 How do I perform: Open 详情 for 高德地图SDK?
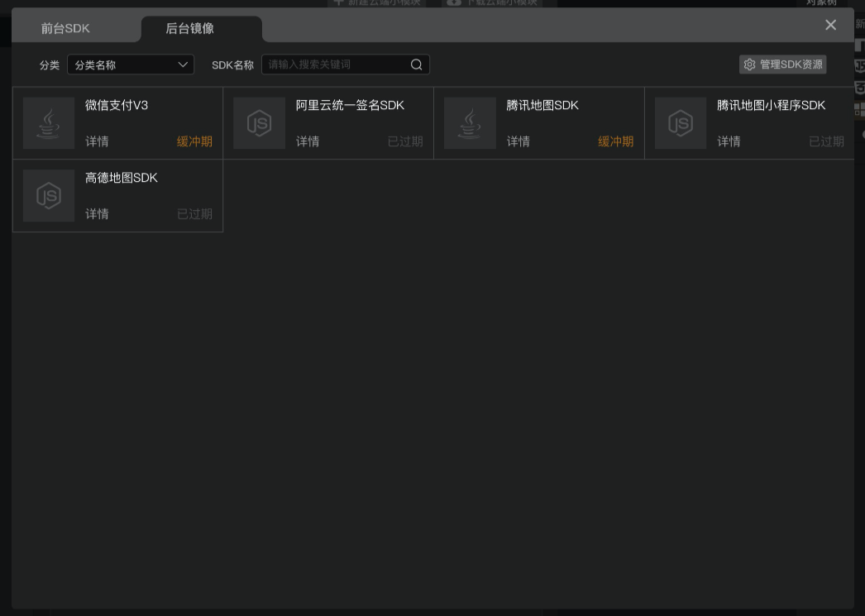(97, 214)
